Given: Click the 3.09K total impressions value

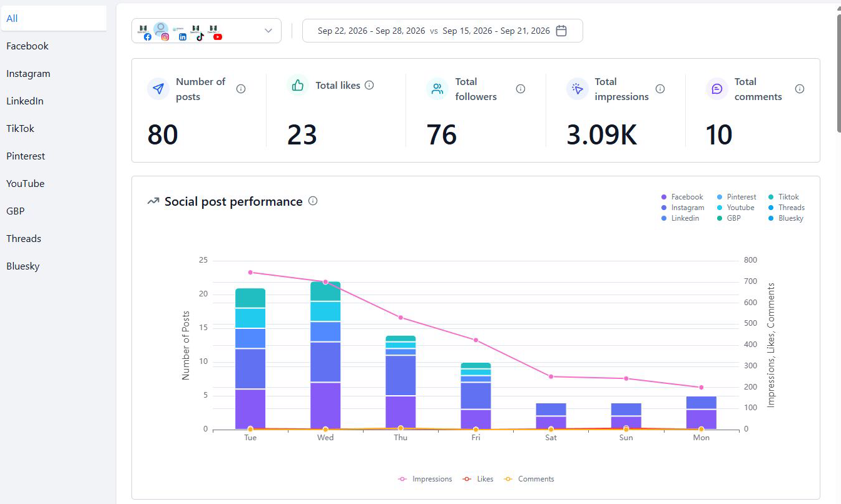Looking at the screenshot, I should point(602,134).
